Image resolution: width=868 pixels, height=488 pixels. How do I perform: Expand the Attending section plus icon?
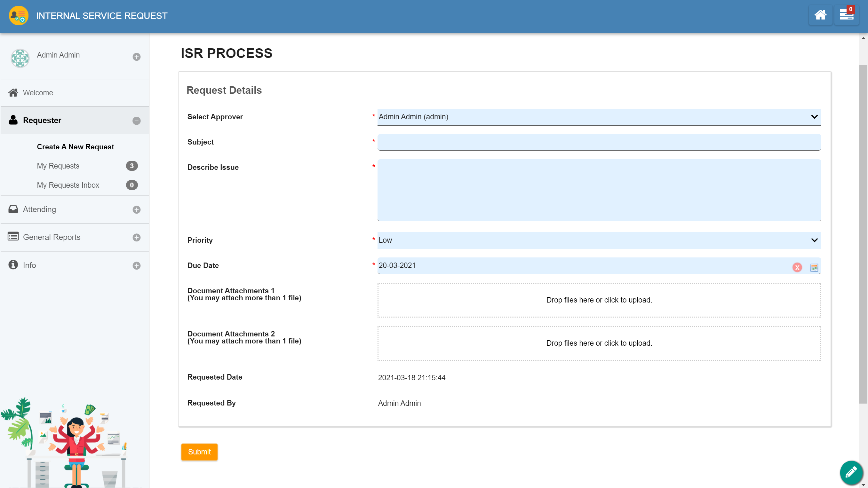coord(137,210)
